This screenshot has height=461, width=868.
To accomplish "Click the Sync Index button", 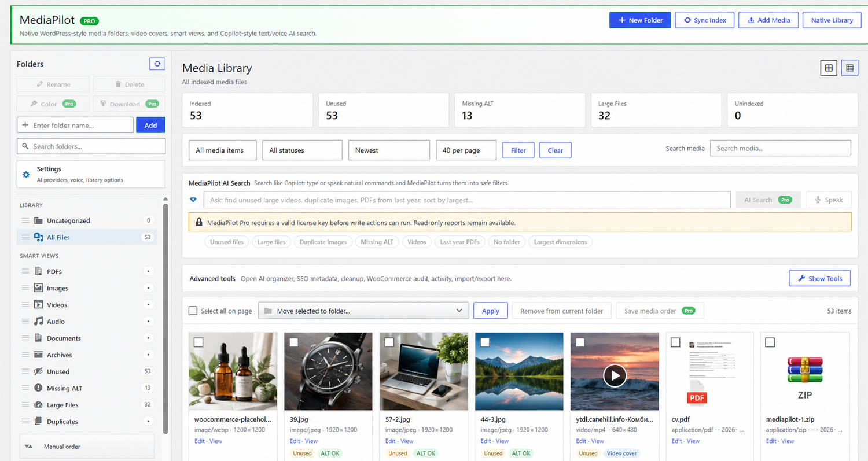I will coord(705,20).
